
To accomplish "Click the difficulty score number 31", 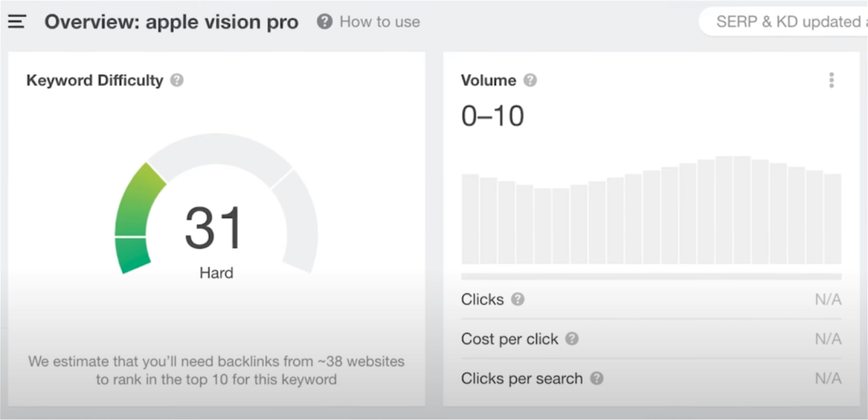I will (213, 228).
